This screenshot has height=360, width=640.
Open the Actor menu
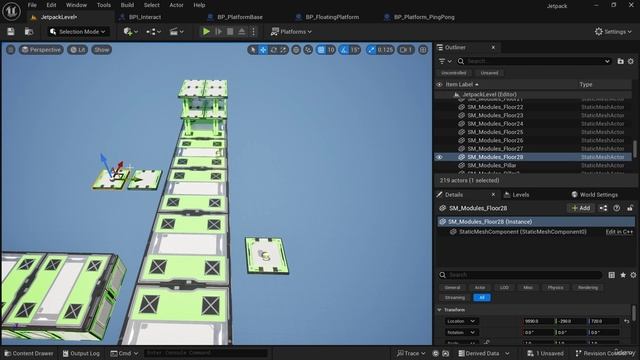(x=176, y=5)
